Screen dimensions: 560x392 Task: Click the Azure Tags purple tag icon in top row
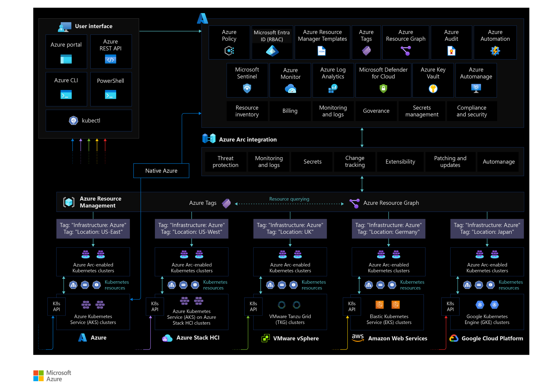(x=366, y=51)
